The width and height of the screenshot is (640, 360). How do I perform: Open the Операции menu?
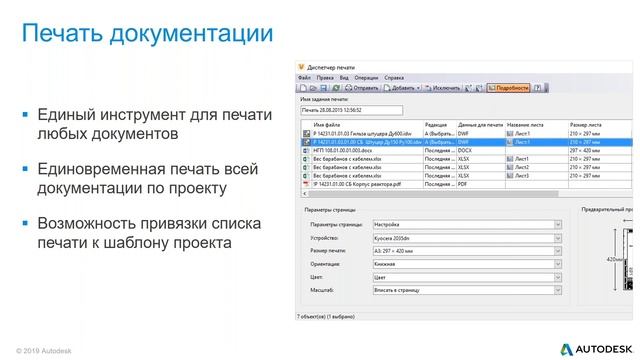coord(366,78)
